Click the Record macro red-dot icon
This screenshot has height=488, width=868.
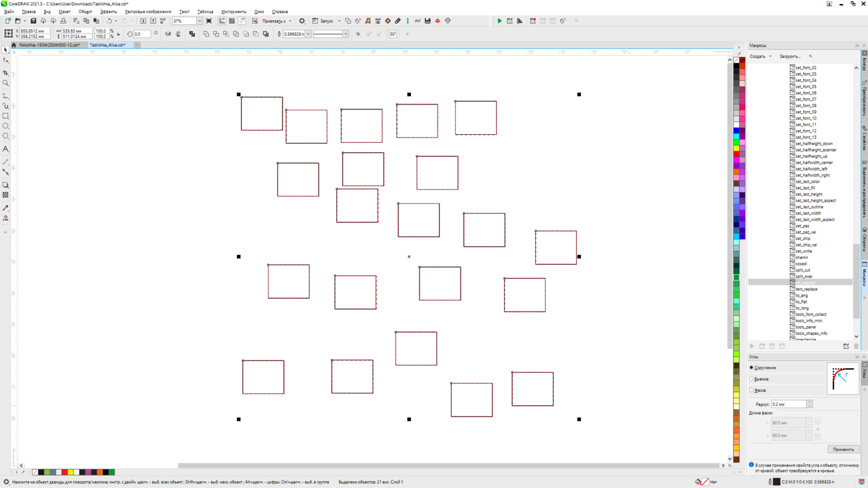point(533,21)
